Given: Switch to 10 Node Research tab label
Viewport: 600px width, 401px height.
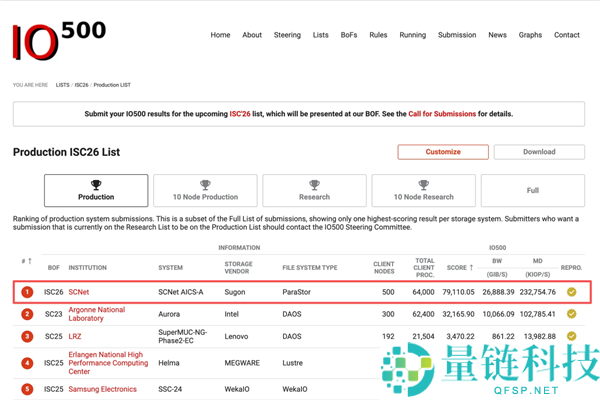Looking at the screenshot, I should point(424,197).
